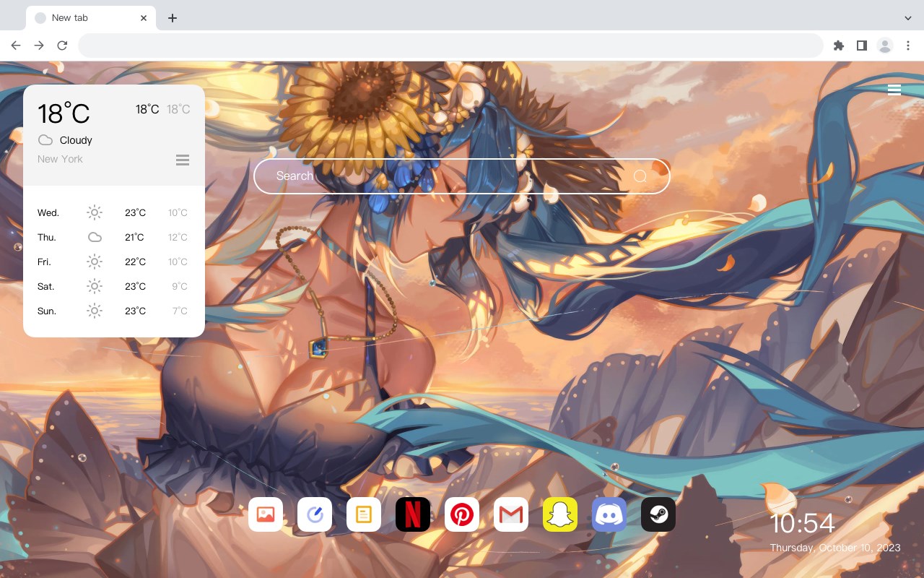
Task: Click Friday's high of 22°C
Action: coord(135,262)
